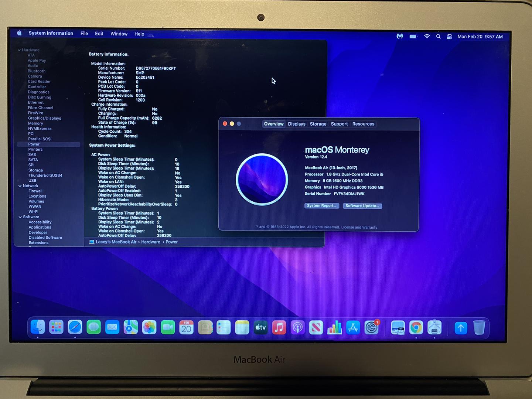The width and height of the screenshot is (532, 399).
Task: Open the System Information app menu
Action: [51, 33]
